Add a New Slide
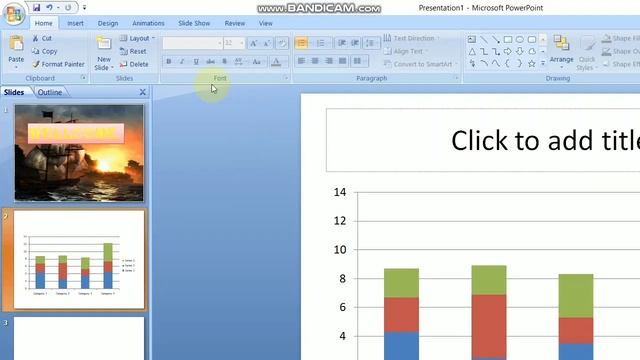The height and width of the screenshot is (360, 640). pyautogui.click(x=104, y=53)
